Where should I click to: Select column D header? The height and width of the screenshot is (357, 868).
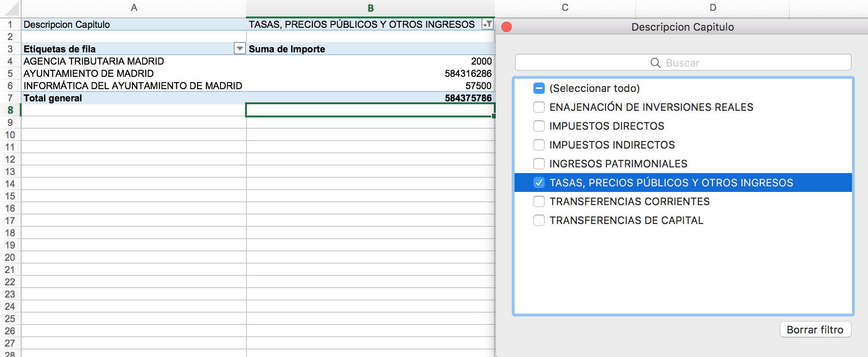coord(712,8)
